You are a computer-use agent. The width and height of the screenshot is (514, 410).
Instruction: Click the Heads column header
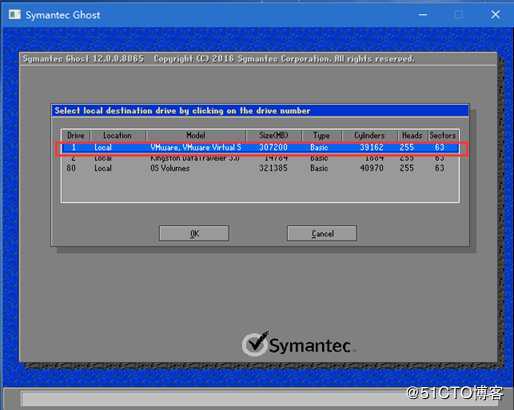click(x=412, y=135)
